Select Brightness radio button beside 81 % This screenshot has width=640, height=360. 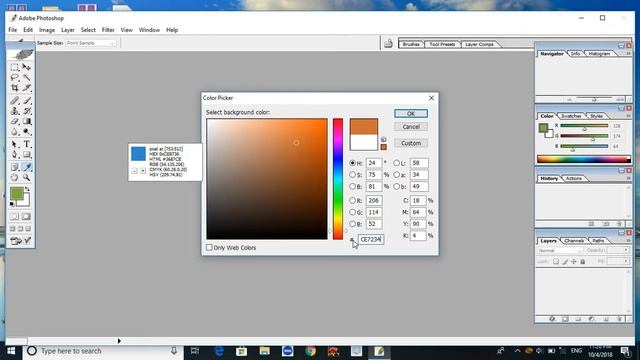[x=352, y=187]
